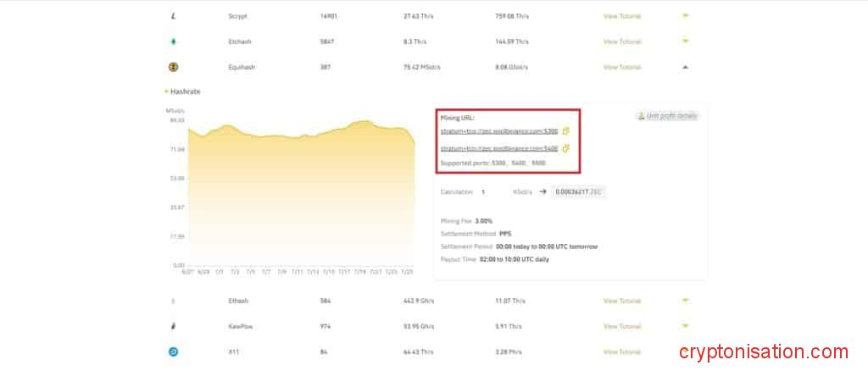Viewport: 868px width, 371px height.
Task: Click the stratum URL ending in 5300
Action: [498, 131]
